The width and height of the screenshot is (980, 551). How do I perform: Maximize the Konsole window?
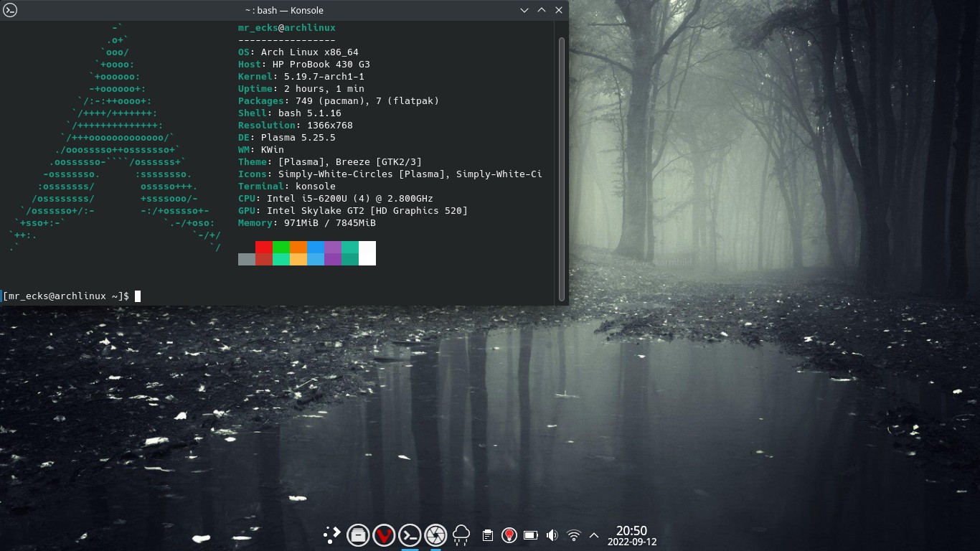point(542,10)
